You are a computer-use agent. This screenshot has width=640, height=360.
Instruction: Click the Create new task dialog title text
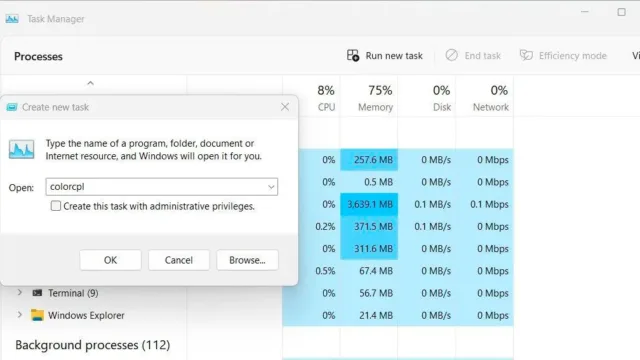pos(55,107)
